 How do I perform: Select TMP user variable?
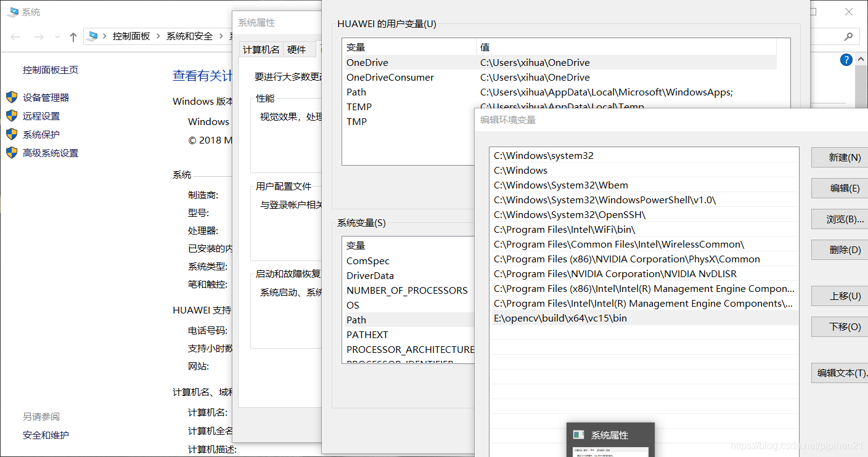point(408,121)
